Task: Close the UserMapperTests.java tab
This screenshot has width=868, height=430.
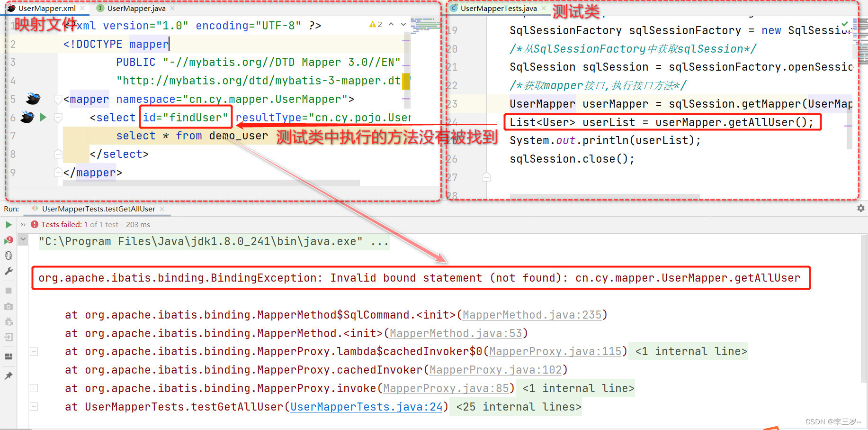Action: 544,8
